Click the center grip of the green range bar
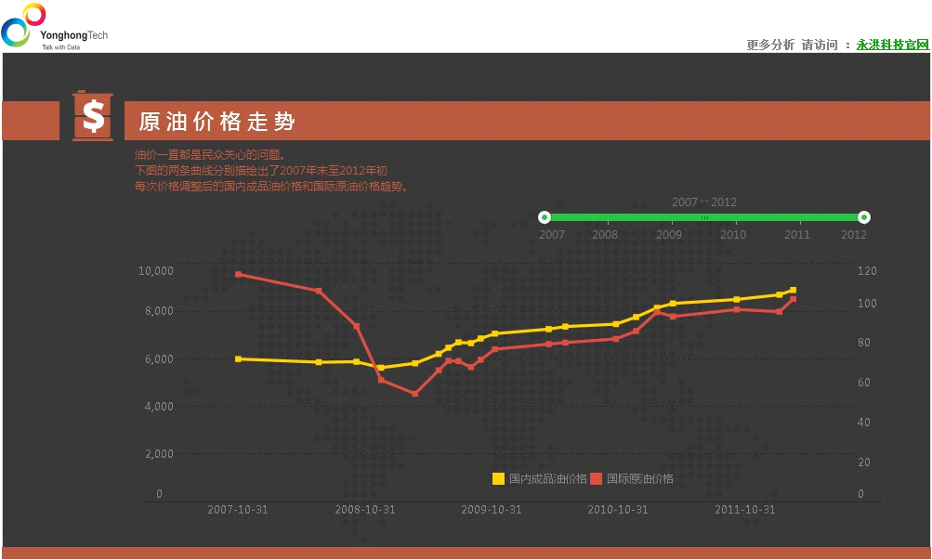This screenshot has width=932, height=560. 704,217
